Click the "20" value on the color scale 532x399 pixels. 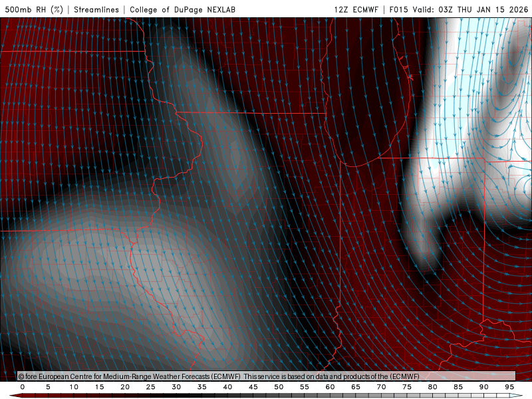pyautogui.click(x=125, y=387)
